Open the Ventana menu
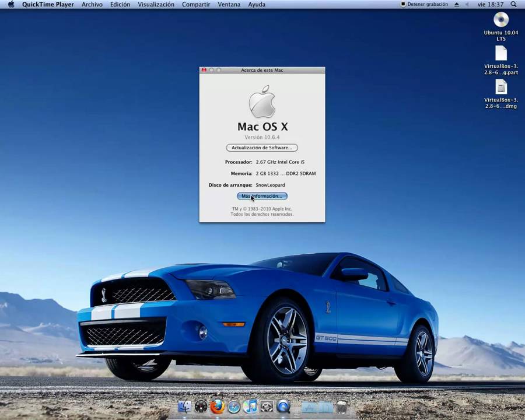525x420 pixels. tap(229, 4)
